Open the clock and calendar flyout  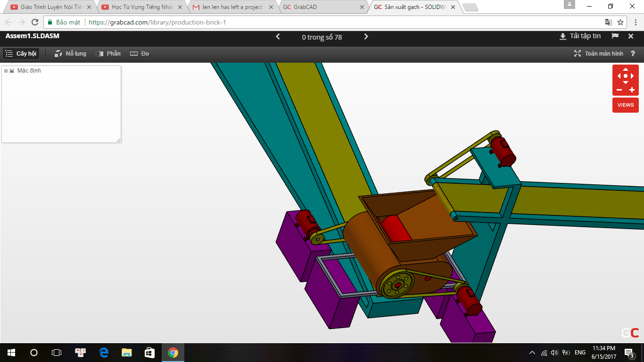pos(604,353)
